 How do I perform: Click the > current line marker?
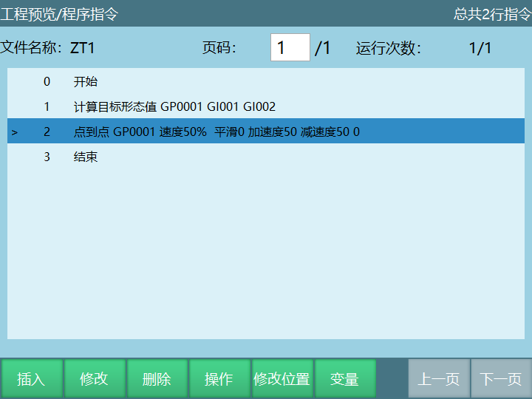(x=15, y=132)
